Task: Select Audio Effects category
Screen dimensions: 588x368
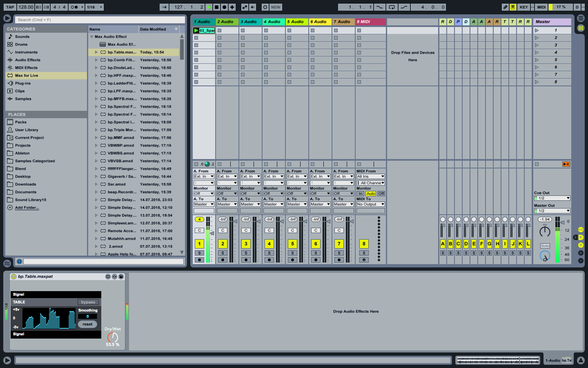Action: (27, 60)
